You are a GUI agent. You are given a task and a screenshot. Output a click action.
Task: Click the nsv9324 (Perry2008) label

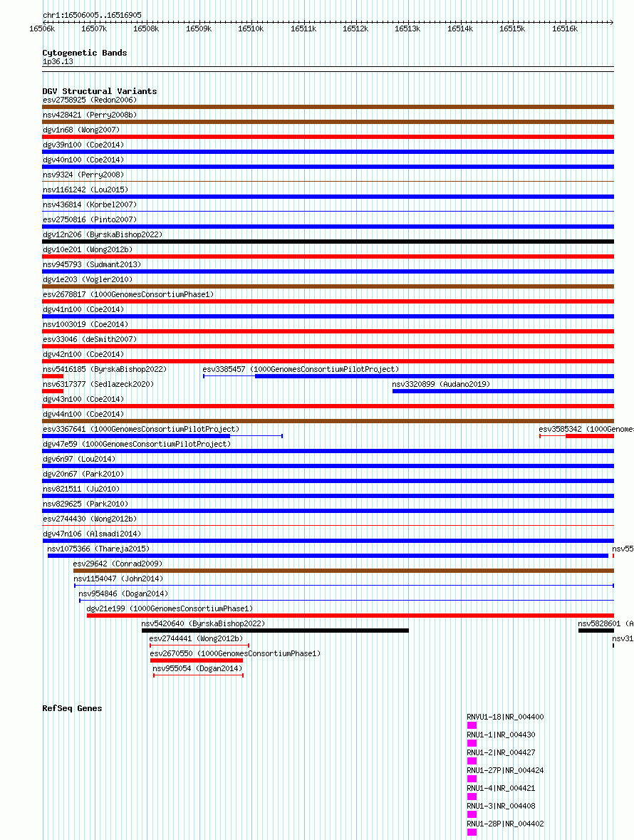point(83,175)
